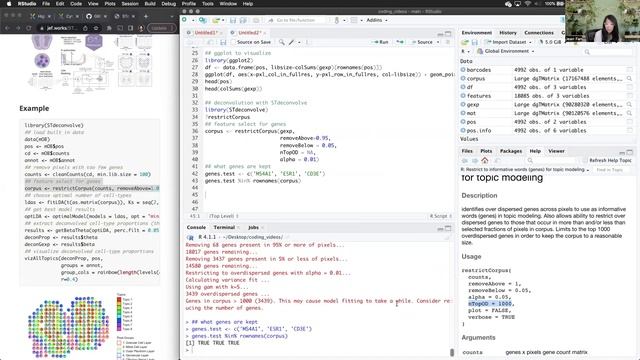Open the Source button dropdown arrow
640x360 pixels.
click(x=438, y=42)
